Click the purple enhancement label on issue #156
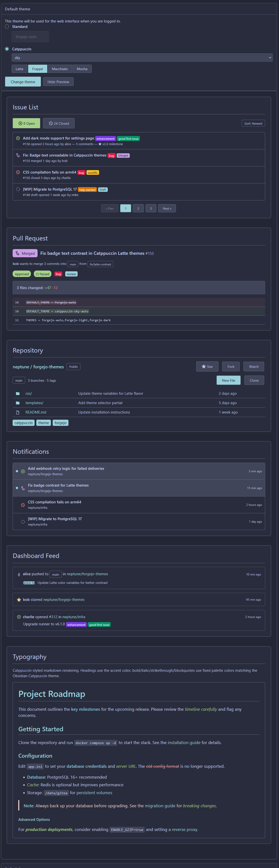279x868 pixels. click(x=105, y=139)
